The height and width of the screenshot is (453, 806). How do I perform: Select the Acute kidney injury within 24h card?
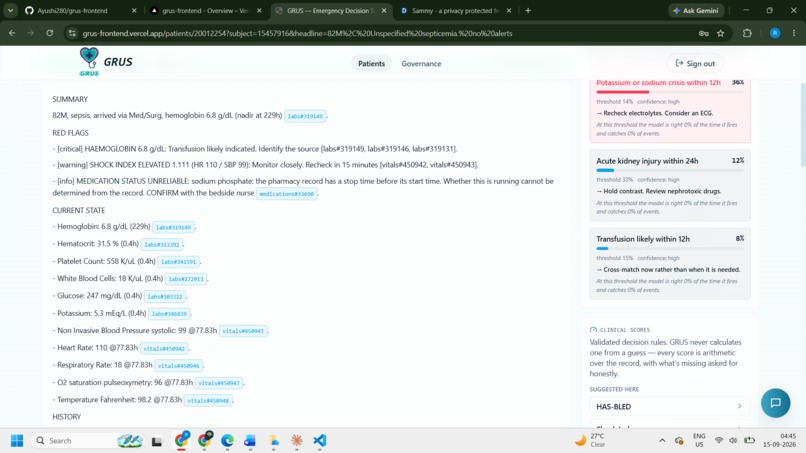pyautogui.click(x=669, y=185)
